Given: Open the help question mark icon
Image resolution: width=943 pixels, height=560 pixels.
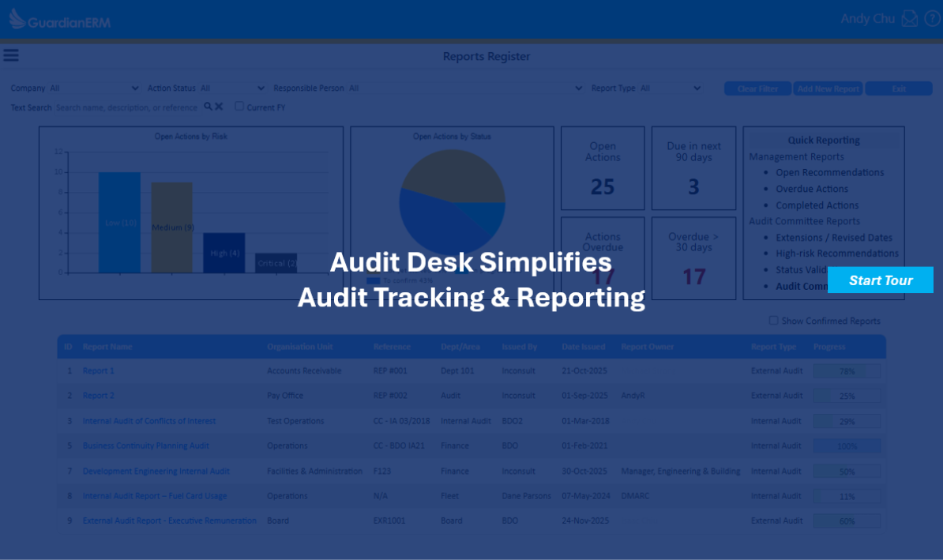Looking at the screenshot, I should pyautogui.click(x=932, y=19).
